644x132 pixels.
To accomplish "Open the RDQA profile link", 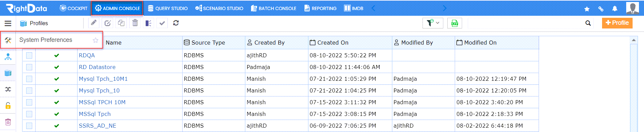I will [x=87, y=55].
